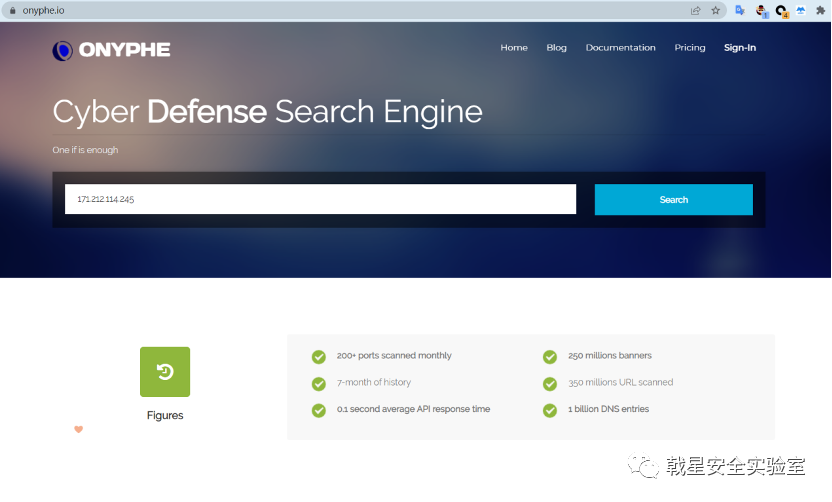Click checkmark beside 1 billion DNS entries
Viewport: 832px width, 502px height.
pyautogui.click(x=550, y=410)
